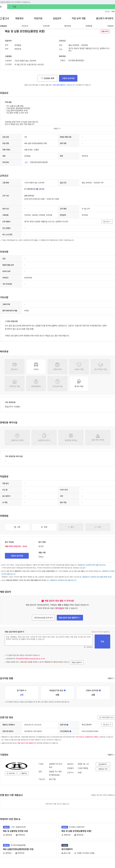
Task: Expand 직무내용 with 더보기
Action: (57, 128)
